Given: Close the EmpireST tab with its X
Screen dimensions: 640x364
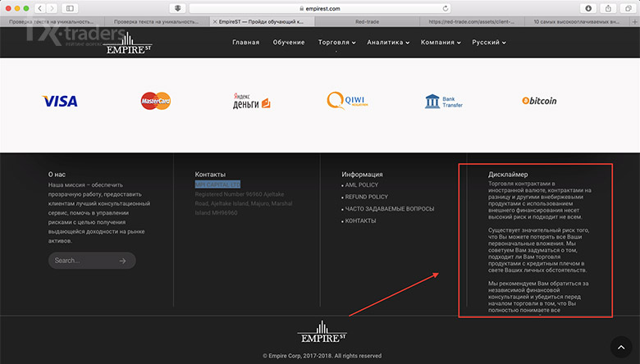Looking at the screenshot, I should tap(215, 21).
